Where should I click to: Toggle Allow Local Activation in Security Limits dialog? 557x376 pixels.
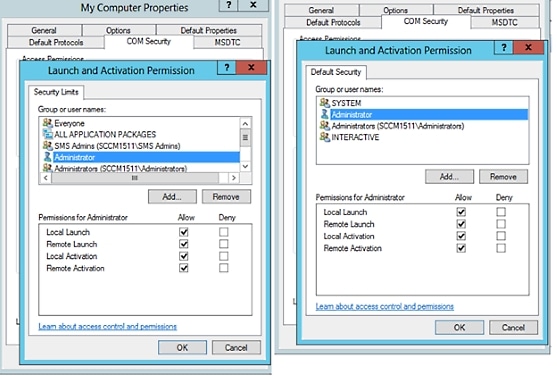tap(184, 256)
